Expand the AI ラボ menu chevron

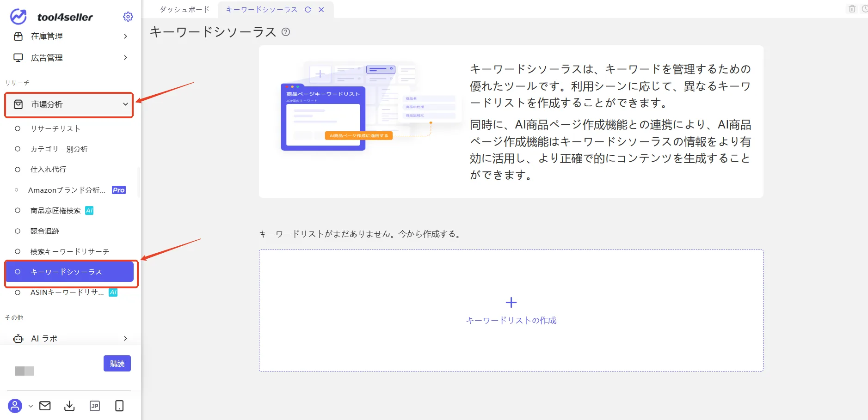click(x=125, y=339)
